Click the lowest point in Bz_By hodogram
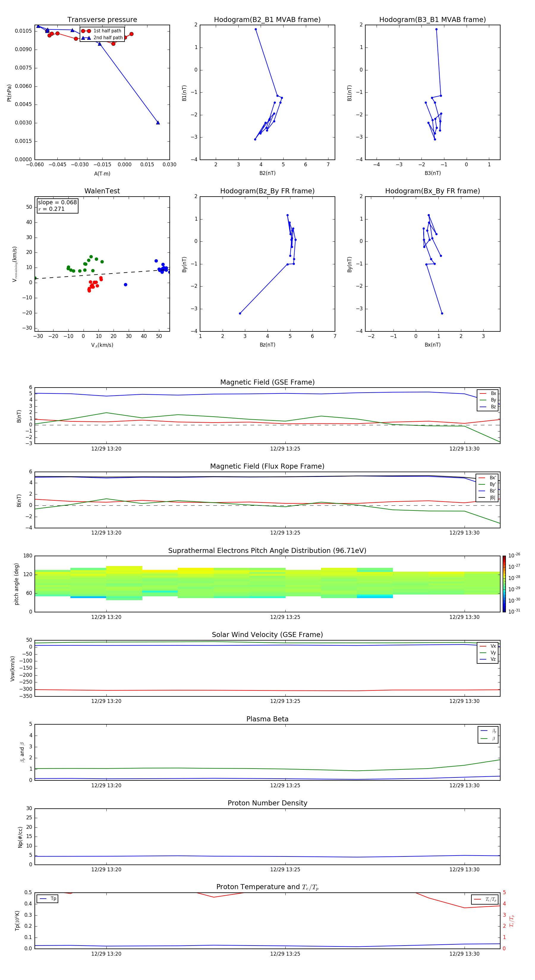This screenshot has width=535, height=980. [x=240, y=314]
